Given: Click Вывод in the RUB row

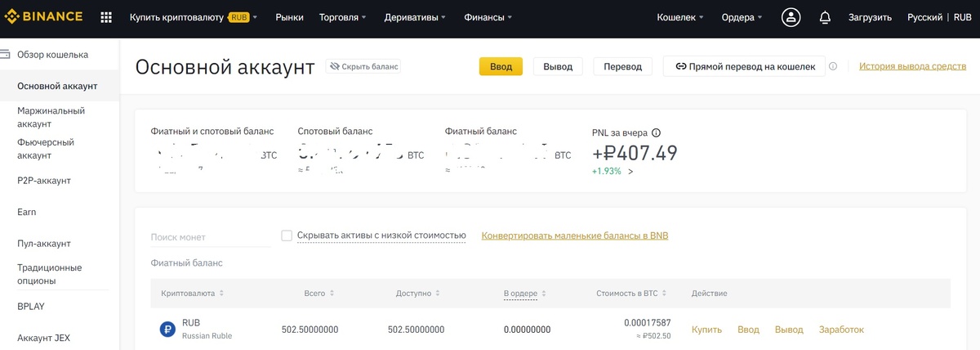Looking at the screenshot, I should click(x=789, y=330).
